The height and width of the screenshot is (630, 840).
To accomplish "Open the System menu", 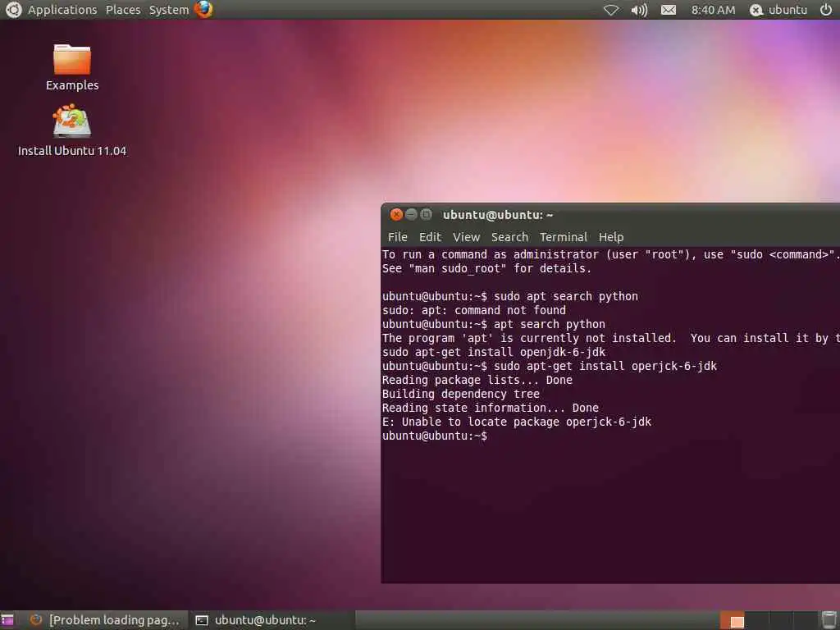I will (169, 10).
